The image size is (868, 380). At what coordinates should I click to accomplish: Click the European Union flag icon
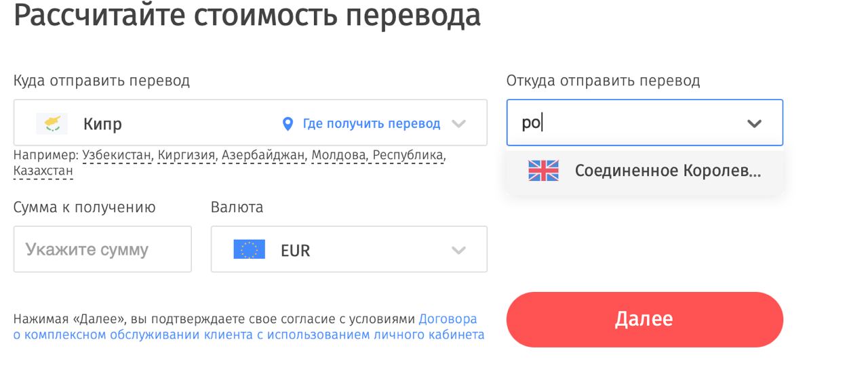(249, 250)
